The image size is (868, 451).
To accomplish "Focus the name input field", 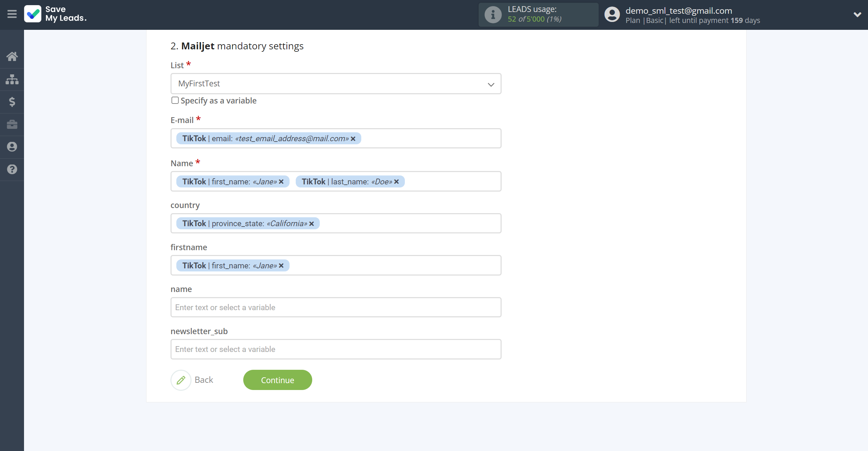I will (336, 307).
